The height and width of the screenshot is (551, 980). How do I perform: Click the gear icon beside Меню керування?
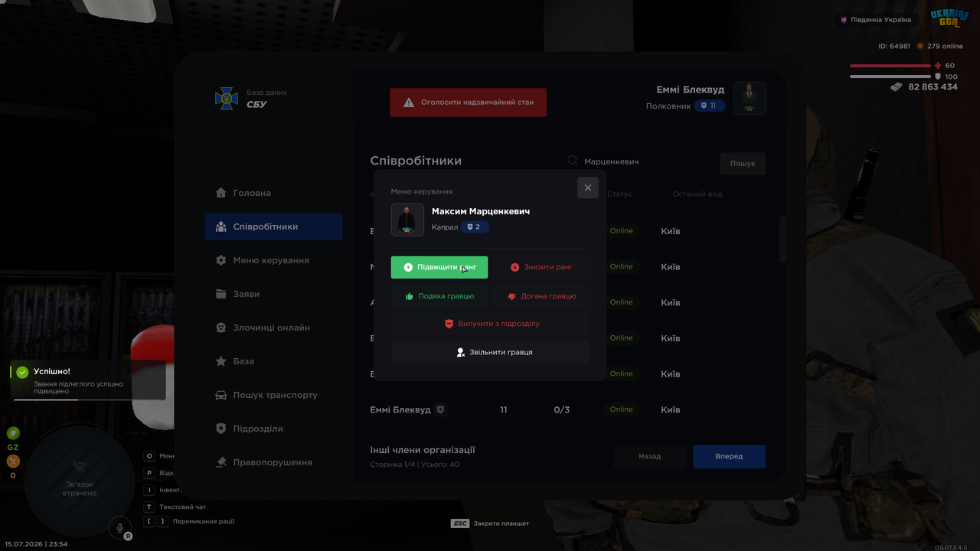click(220, 260)
